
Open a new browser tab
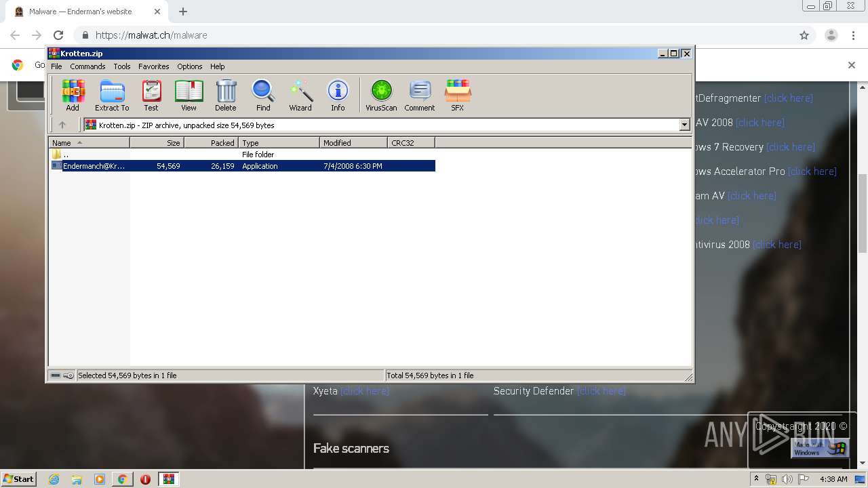(x=183, y=12)
